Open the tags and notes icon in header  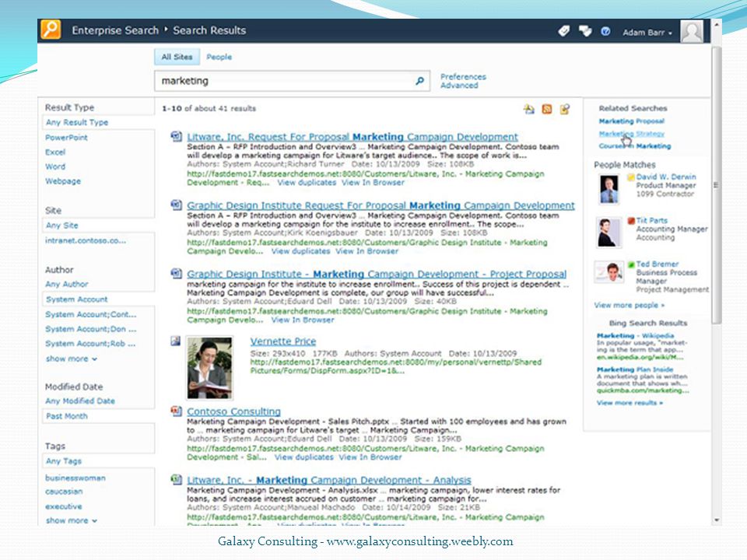(x=563, y=31)
